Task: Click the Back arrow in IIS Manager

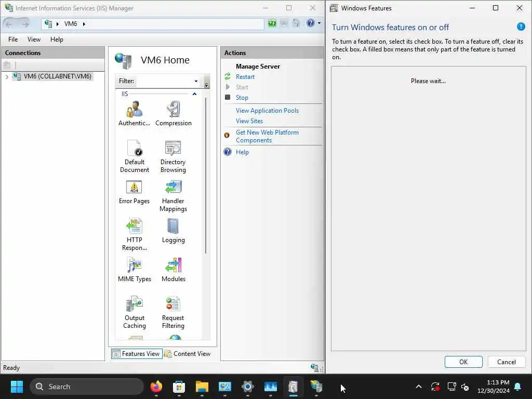Action: (9, 23)
